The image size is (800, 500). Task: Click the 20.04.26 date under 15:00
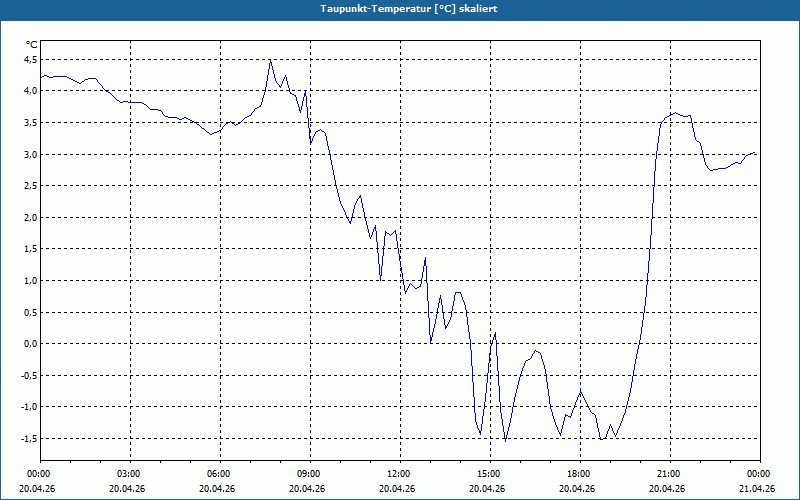click(x=487, y=488)
